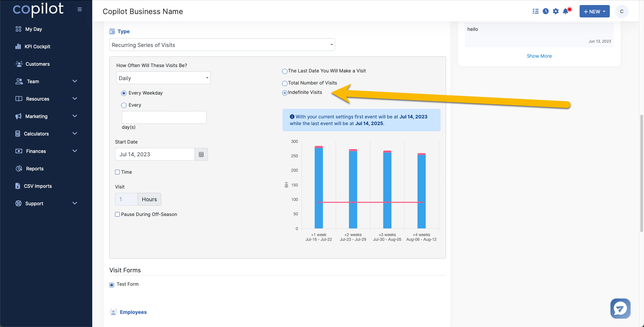Open the Marketing menu item
The width and height of the screenshot is (644, 327).
pos(36,116)
